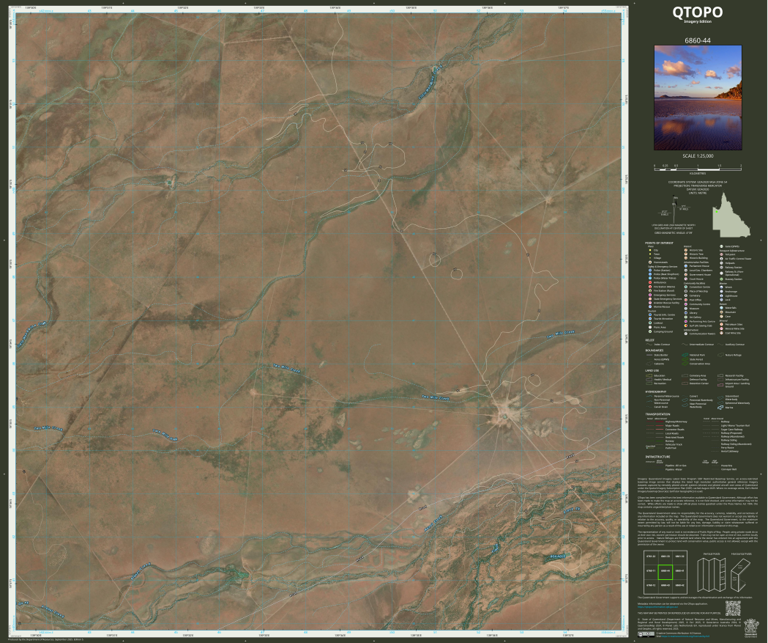Click the Communication Station legend icon
This screenshot has height=643, width=768.
(x=686, y=333)
